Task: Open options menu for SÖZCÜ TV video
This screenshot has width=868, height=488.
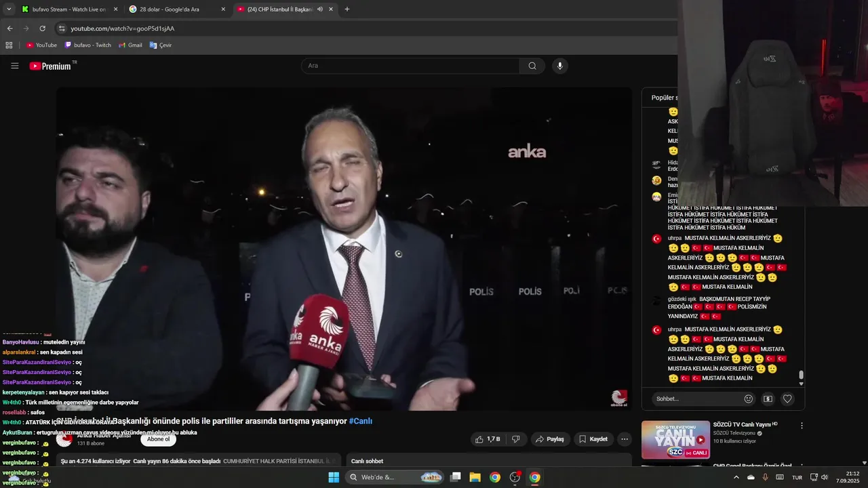Action: (802, 426)
